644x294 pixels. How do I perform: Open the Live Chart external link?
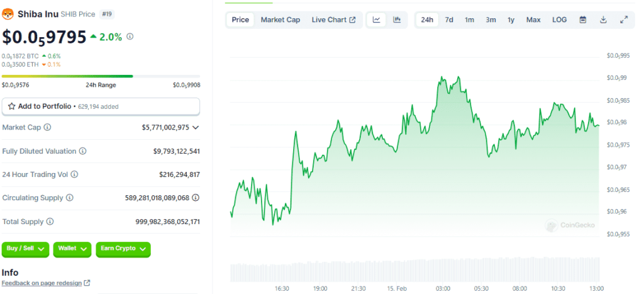(x=333, y=20)
